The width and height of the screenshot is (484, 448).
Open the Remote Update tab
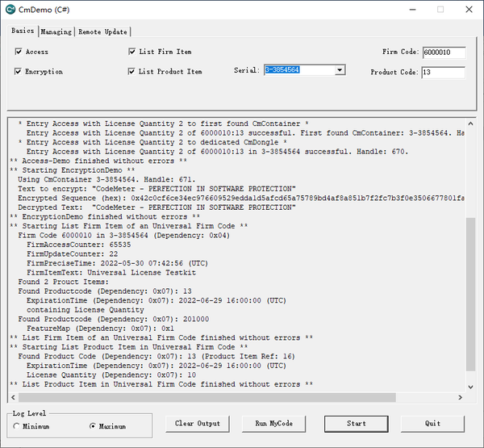[x=102, y=31]
